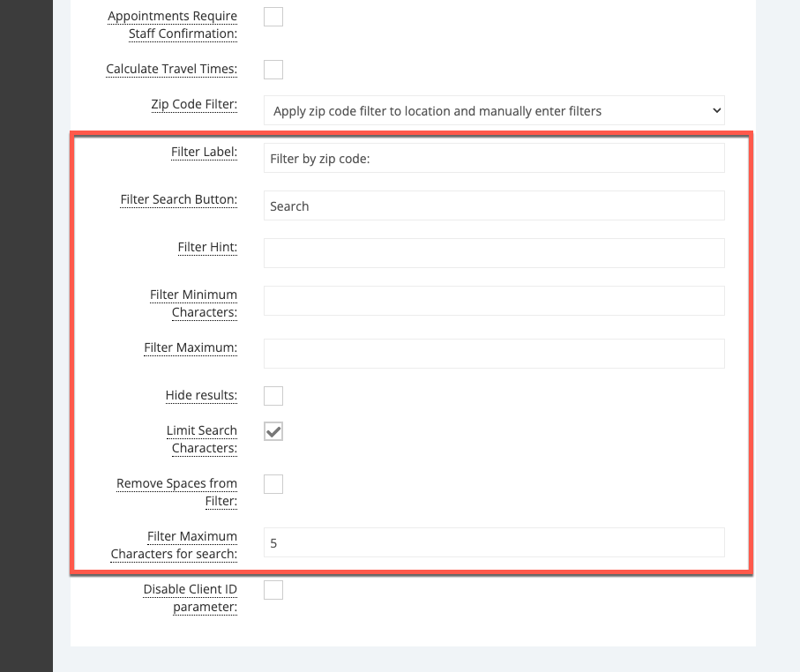Viewport: 800px width, 672px height.
Task: Click into the empty Filter Hint field
Action: pos(494,253)
